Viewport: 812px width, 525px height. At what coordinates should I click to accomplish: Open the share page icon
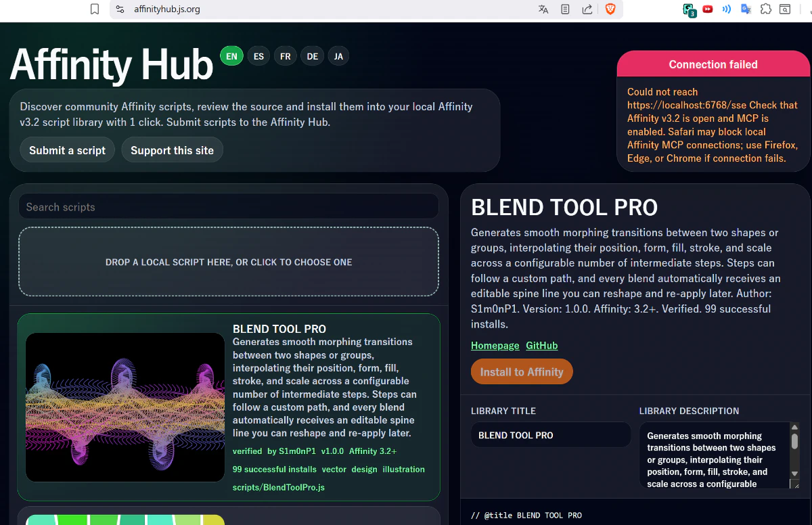pos(587,9)
